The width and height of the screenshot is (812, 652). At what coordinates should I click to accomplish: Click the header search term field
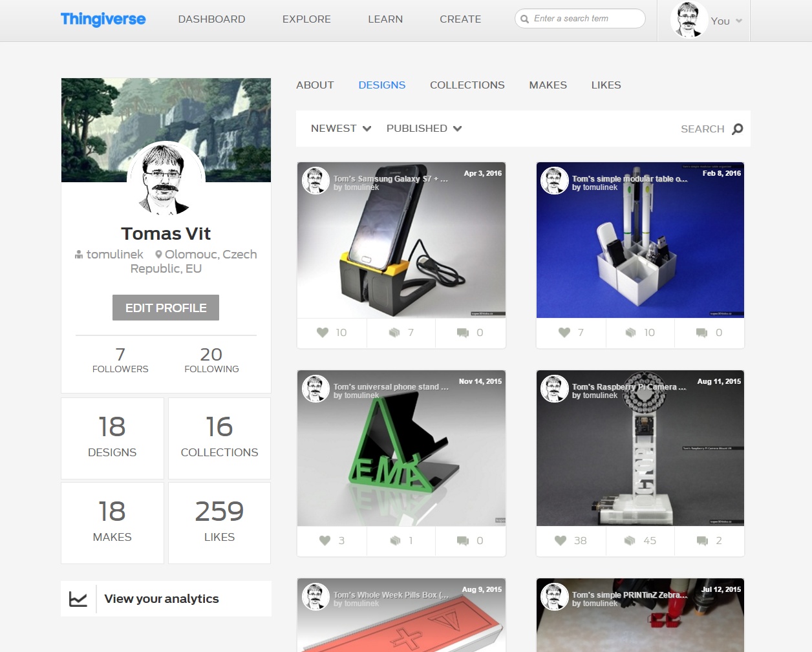click(581, 19)
